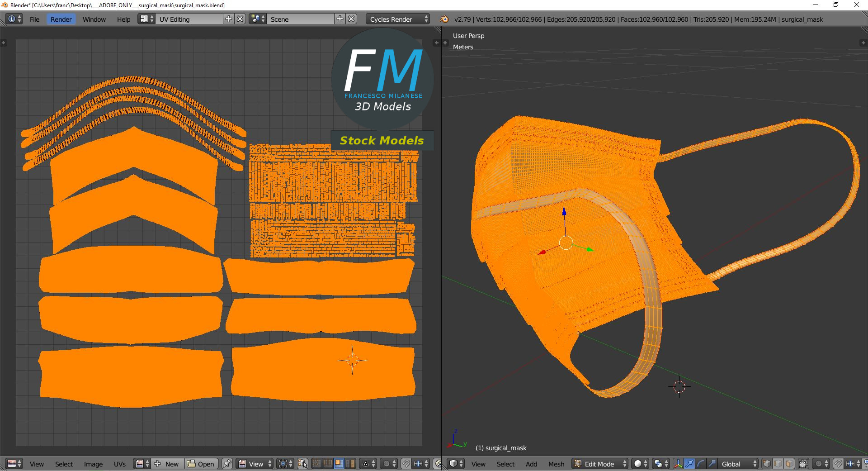Image resolution: width=868 pixels, height=471 pixels.
Task: Select UV island selection mode
Action: click(x=350, y=464)
